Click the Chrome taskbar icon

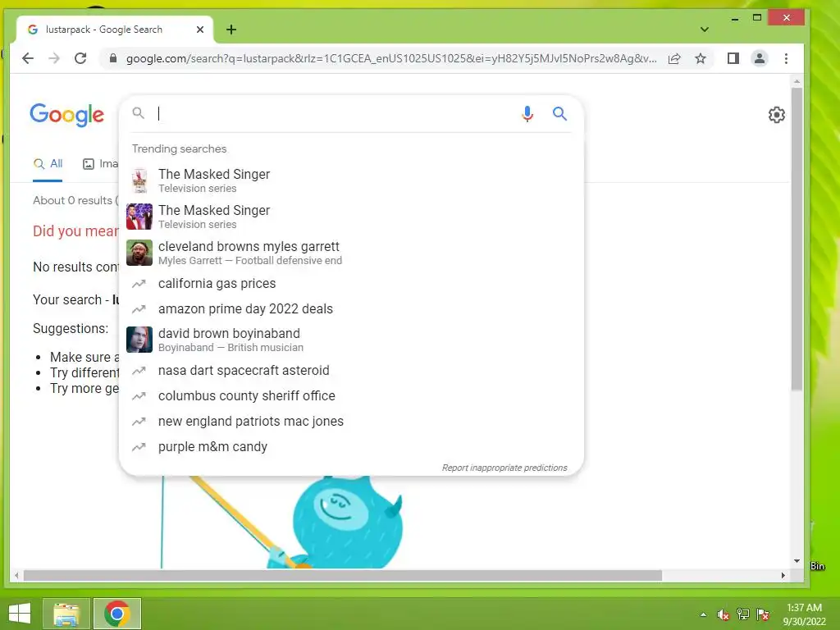pyautogui.click(x=116, y=614)
